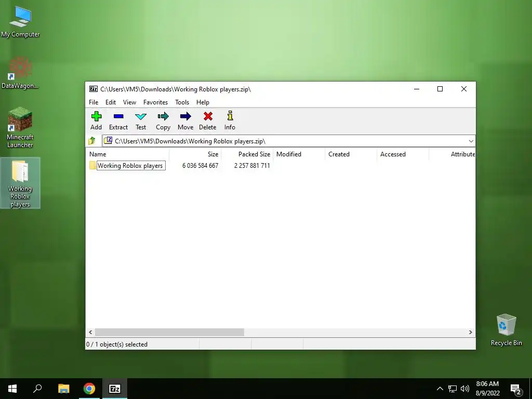
Task: Click the volume speaker tray icon
Action: [x=465, y=389]
